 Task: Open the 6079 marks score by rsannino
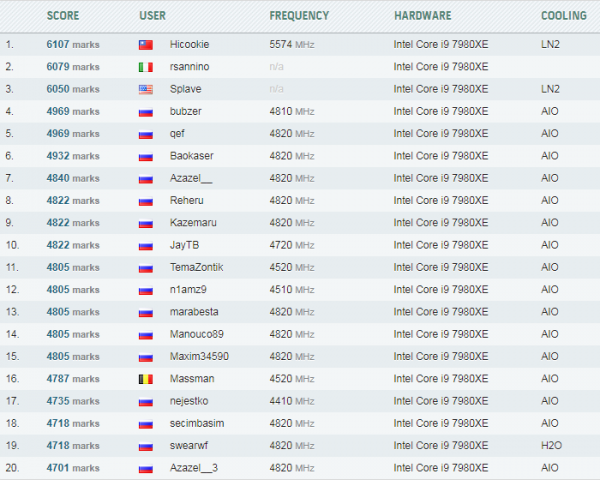click(x=73, y=67)
